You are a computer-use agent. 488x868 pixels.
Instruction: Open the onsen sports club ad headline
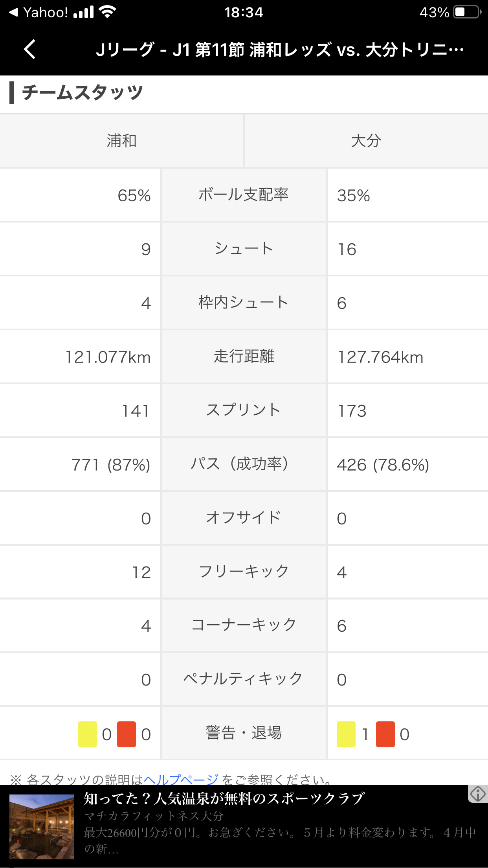tap(224, 799)
